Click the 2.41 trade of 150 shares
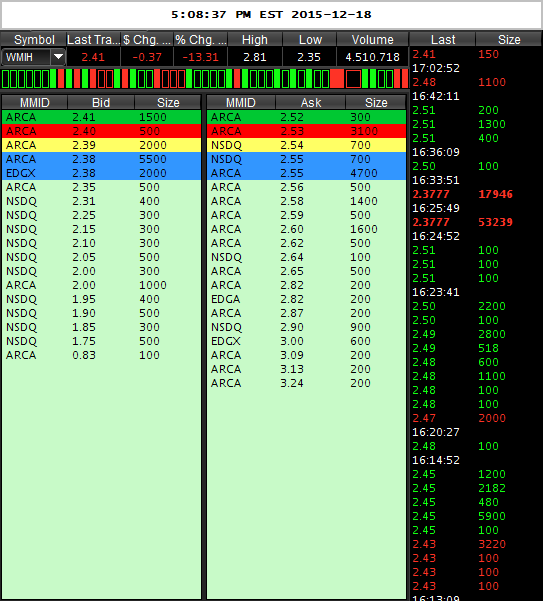543x601 pixels. click(x=476, y=54)
